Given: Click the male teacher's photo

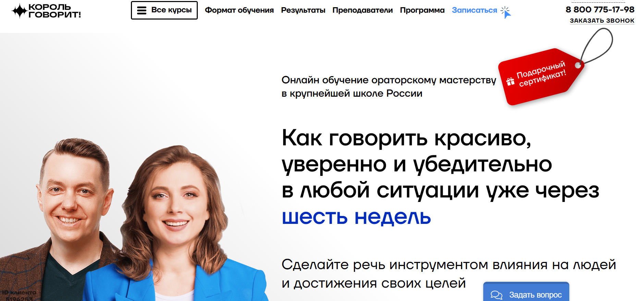Looking at the screenshot, I should tap(65, 219).
